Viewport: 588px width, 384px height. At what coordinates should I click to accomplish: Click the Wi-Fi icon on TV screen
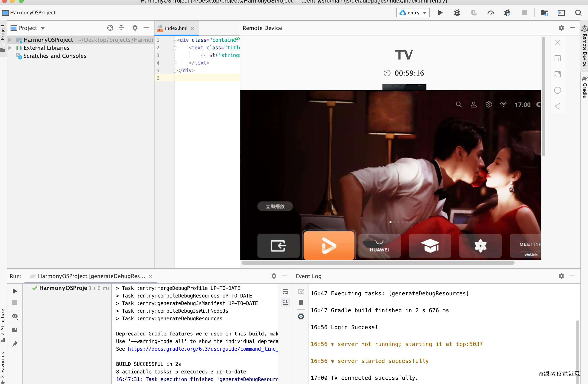click(x=504, y=104)
